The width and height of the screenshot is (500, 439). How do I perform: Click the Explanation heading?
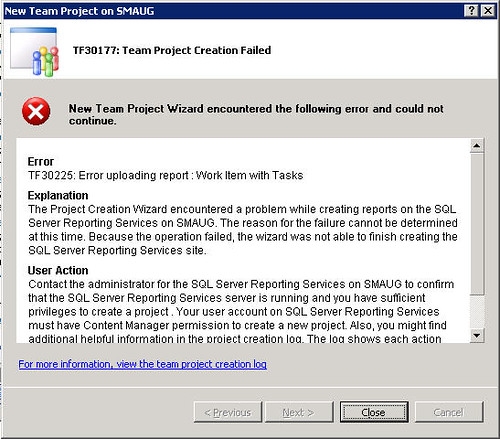click(x=58, y=195)
